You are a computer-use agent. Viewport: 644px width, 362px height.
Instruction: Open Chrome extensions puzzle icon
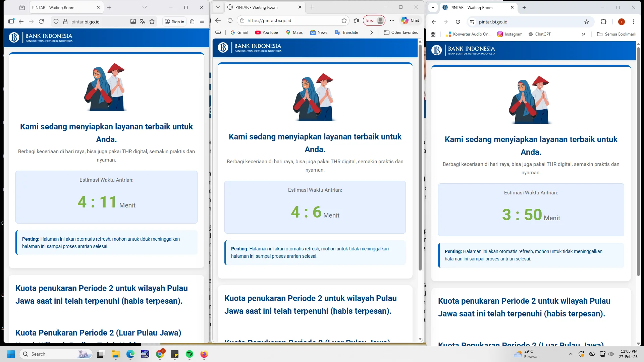pyautogui.click(x=603, y=22)
